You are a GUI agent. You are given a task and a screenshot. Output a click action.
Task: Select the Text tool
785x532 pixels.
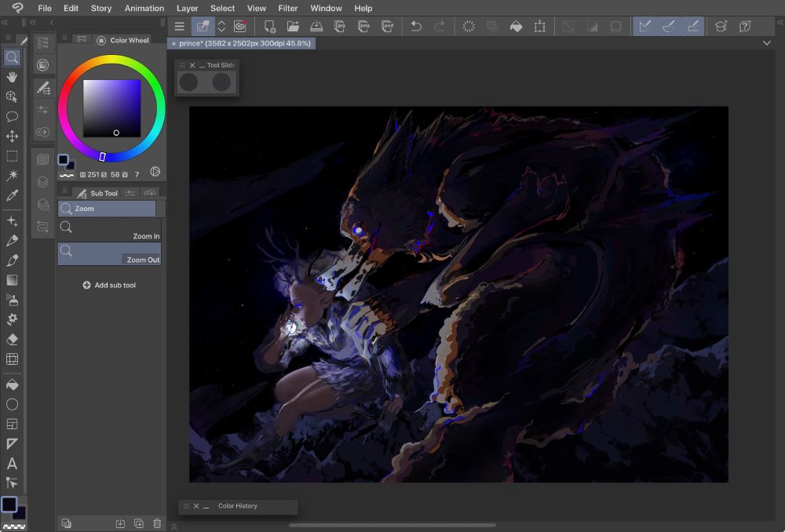[x=12, y=464]
